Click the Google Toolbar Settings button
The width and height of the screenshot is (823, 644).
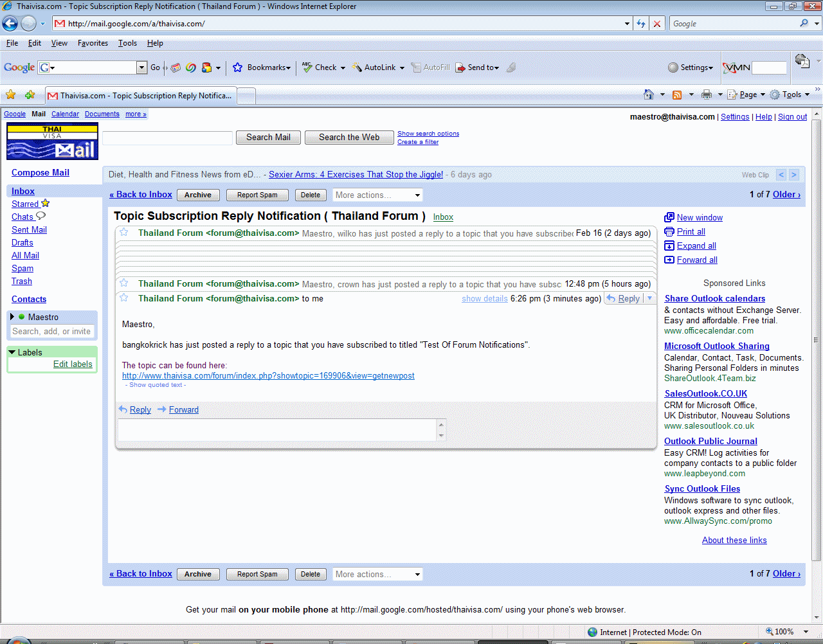point(691,67)
